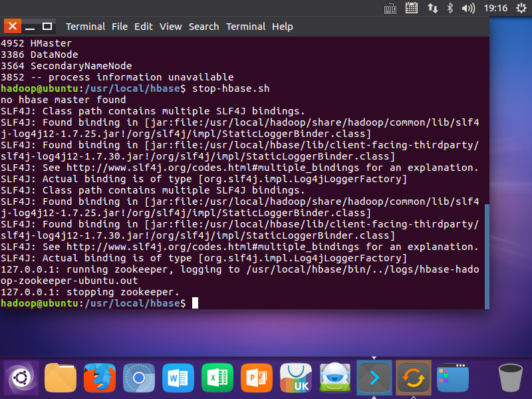Open the UK shopping bag store icon
This screenshot has width=532, height=399.
point(296,378)
